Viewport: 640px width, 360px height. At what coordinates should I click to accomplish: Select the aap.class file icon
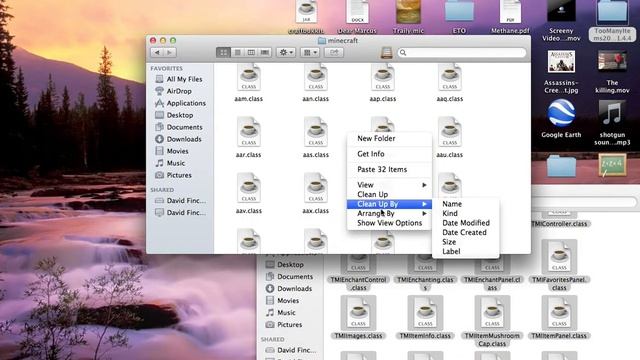(382, 77)
